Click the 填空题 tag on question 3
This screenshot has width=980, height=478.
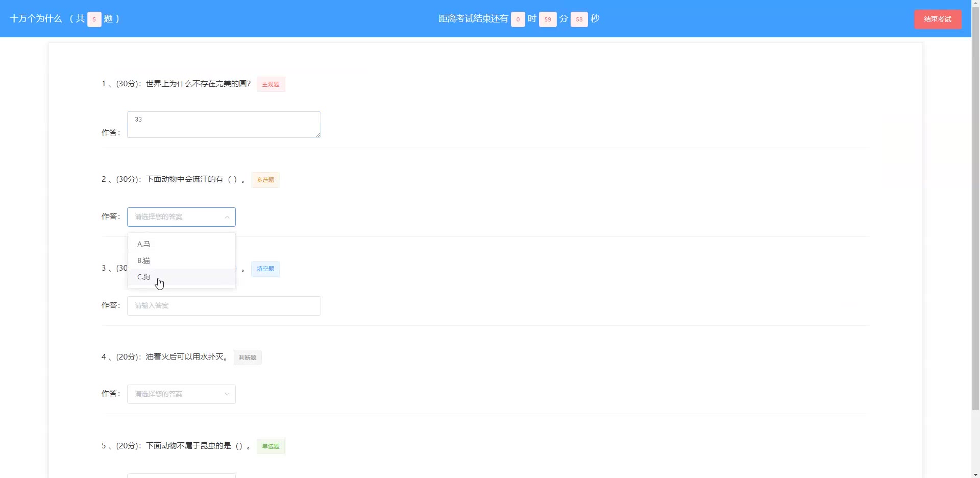click(265, 269)
